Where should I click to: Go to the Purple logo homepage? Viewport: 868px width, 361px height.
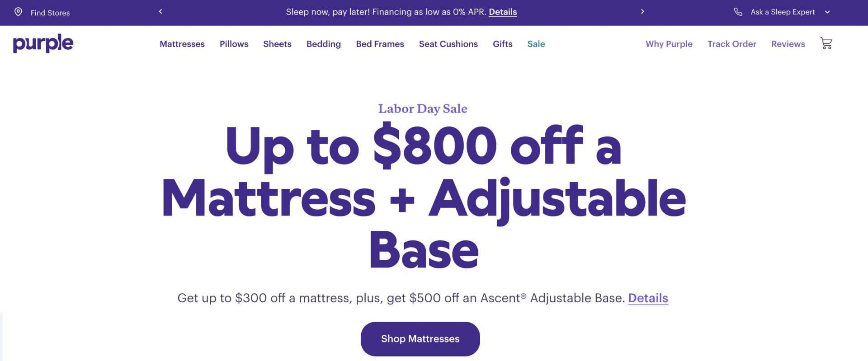point(43,43)
